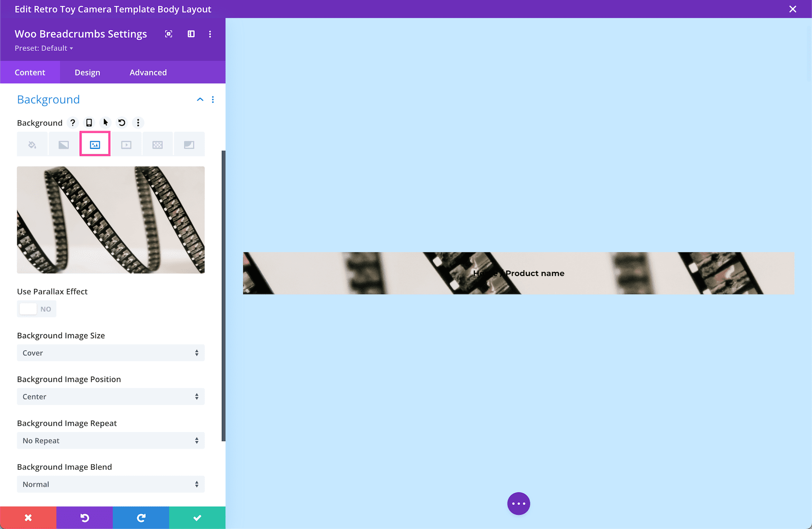812x529 pixels.
Task: Open the Background Image Blend dropdown
Action: [111, 484]
